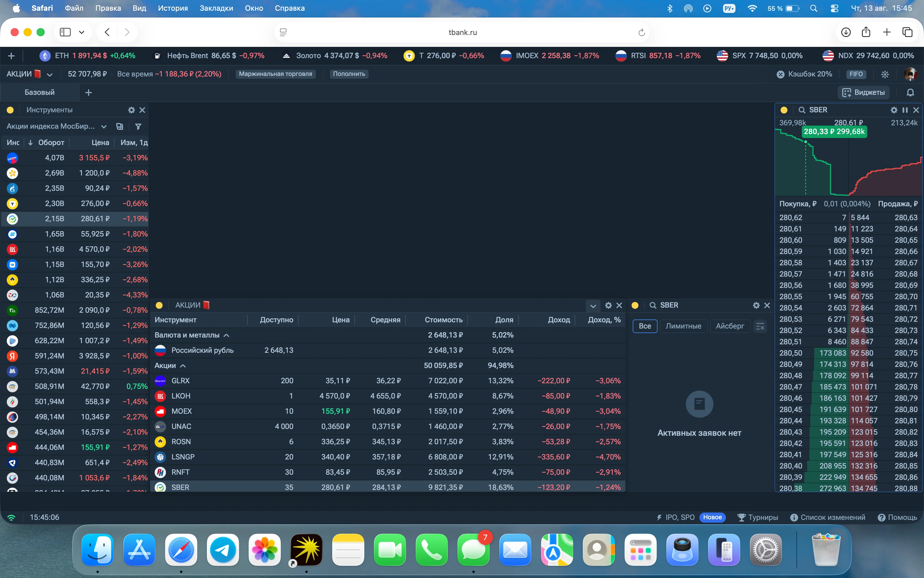
Task: Open the Вид menu
Action: [139, 8]
